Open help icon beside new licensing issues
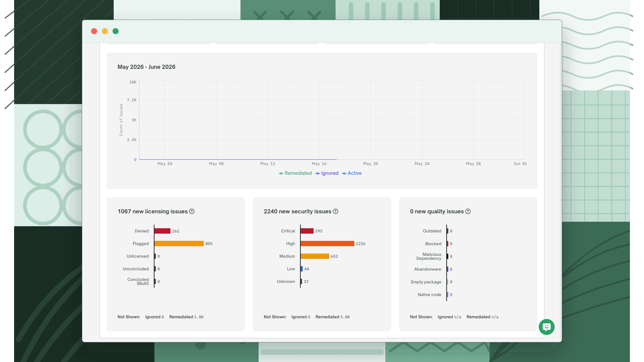Screen dimensions: 644x362 (192, 212)
